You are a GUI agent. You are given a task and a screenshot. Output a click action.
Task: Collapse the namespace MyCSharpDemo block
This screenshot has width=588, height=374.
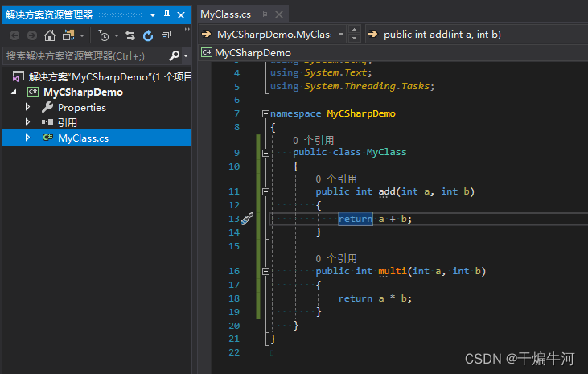(265, 113)
